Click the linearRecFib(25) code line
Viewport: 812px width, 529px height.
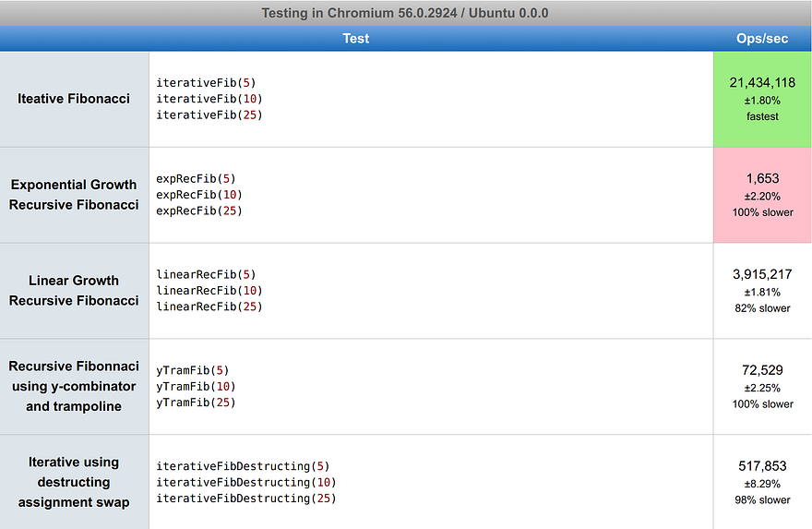point(209,307)
